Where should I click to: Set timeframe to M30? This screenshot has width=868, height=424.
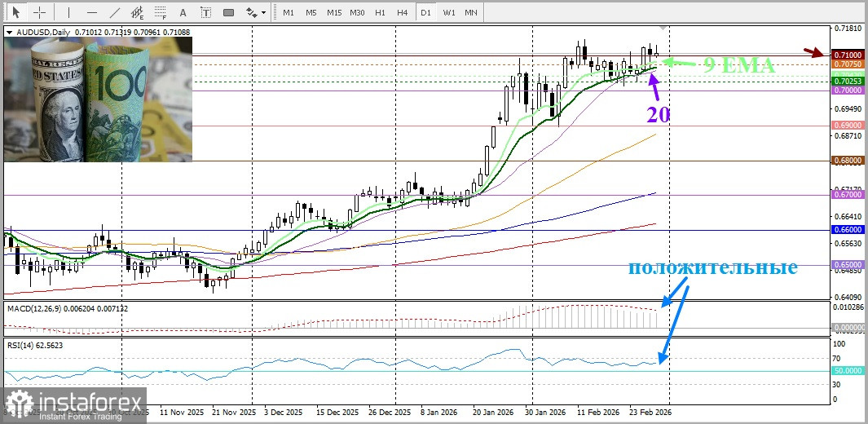357,12
